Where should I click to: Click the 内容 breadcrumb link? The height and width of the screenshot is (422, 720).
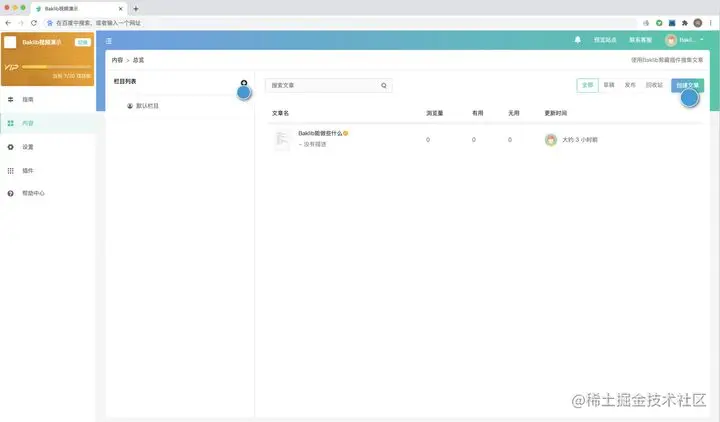click(x=118, y=60)
